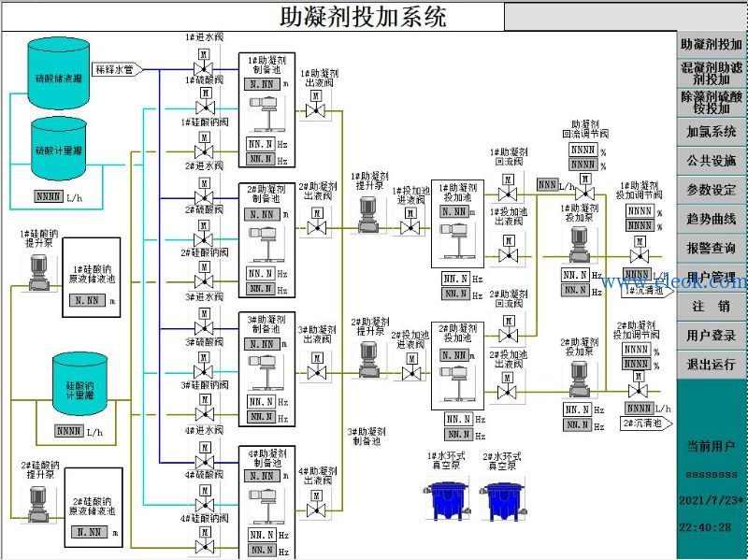This screenshot has height=560, width=748.
Task: Select the 1#硫酸阀 valve symbol
Action: coord(205,103)
